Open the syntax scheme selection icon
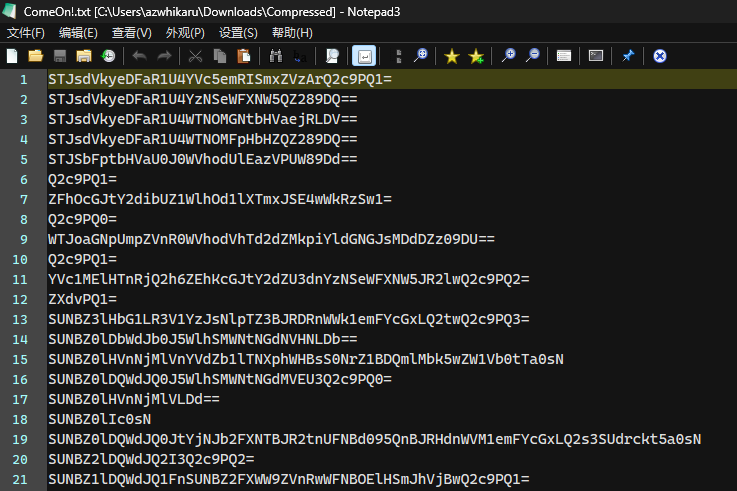Image resolution: width=737 pixels, height=491 pixels. point(564,56)
